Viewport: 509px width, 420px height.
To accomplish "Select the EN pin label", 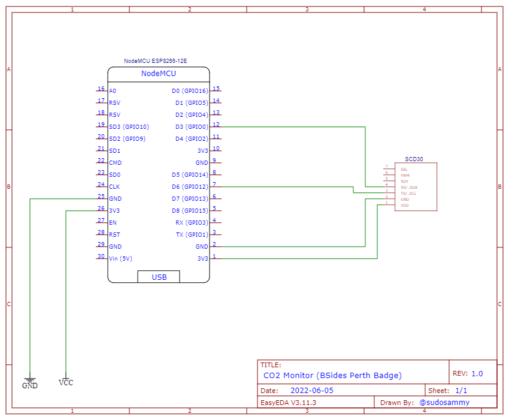I will (113, 223).
